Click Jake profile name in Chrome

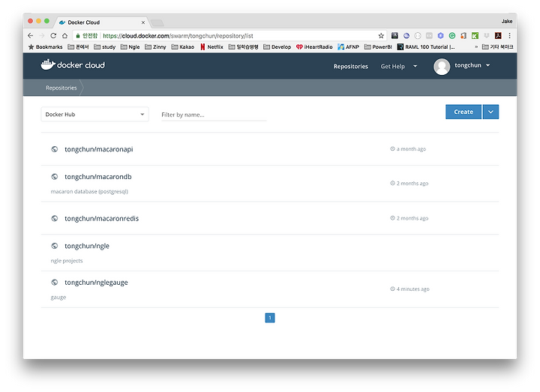506,21
